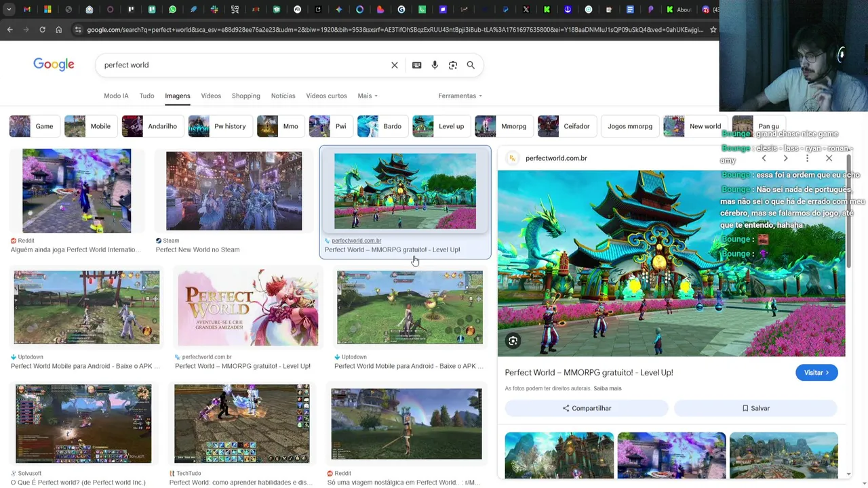Open the pink-tree temple related thumbnail in the preview panel
Viewport: 868px width, 488px height.
(x=671, y=455)
